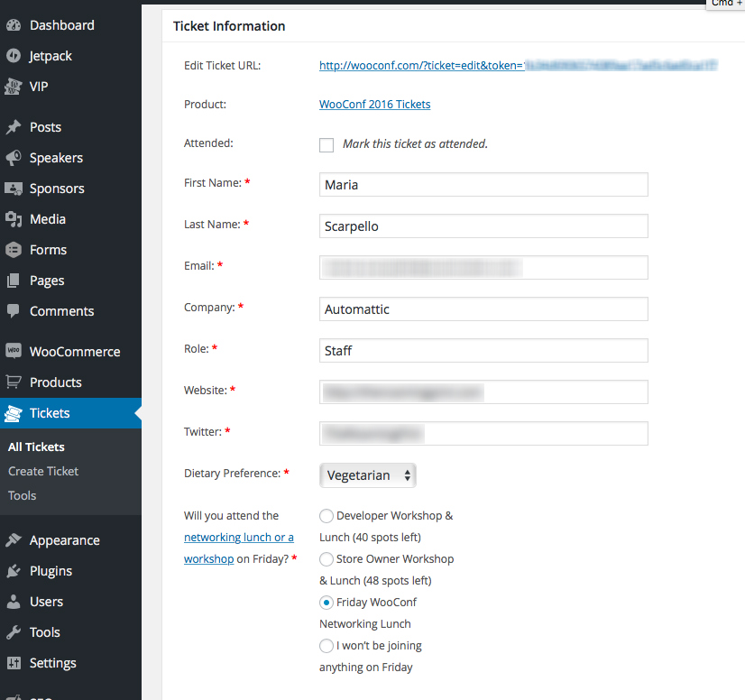Open the Dashboard menu item

click(61, 25)
